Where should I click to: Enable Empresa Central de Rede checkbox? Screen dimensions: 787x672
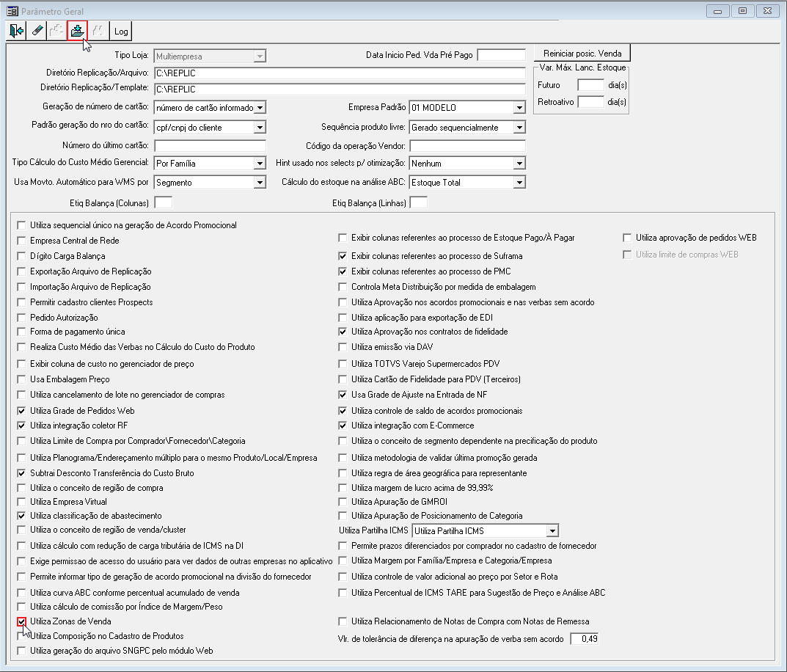21,241
